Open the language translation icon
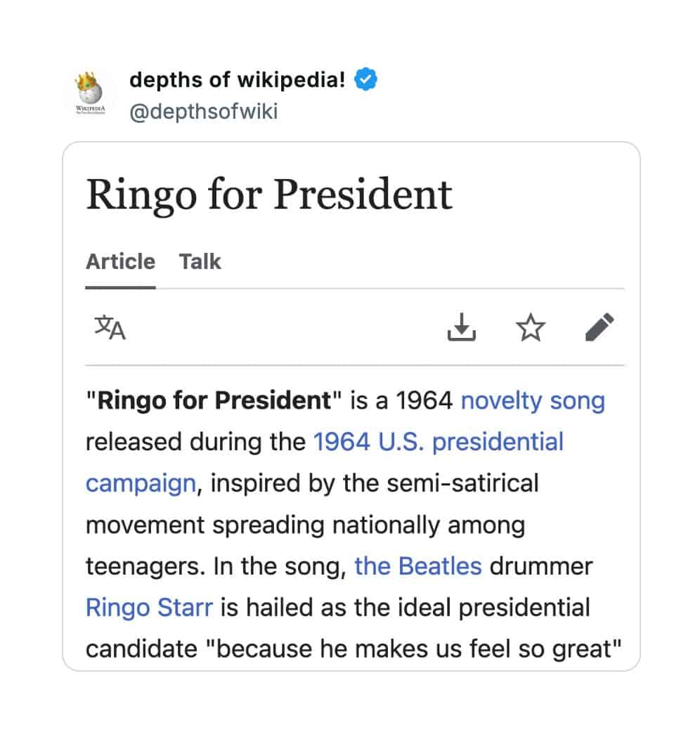 coord(110,327)
